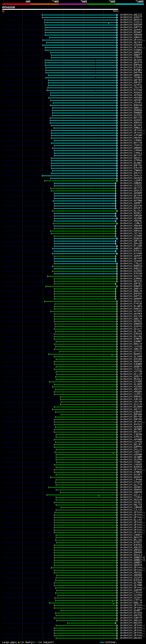This screenshot has width=146, height=644.
Task: Select the UniRef100_A9NV03 label
Action: (131, 37)
